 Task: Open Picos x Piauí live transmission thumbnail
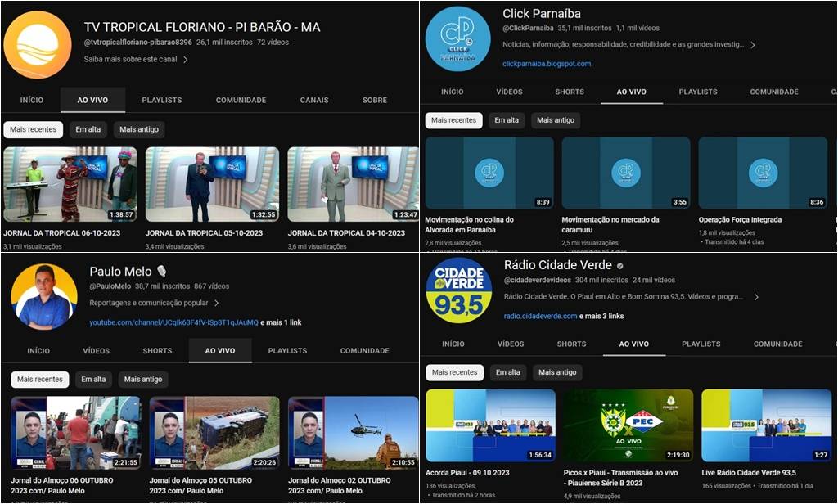point(628,425)
